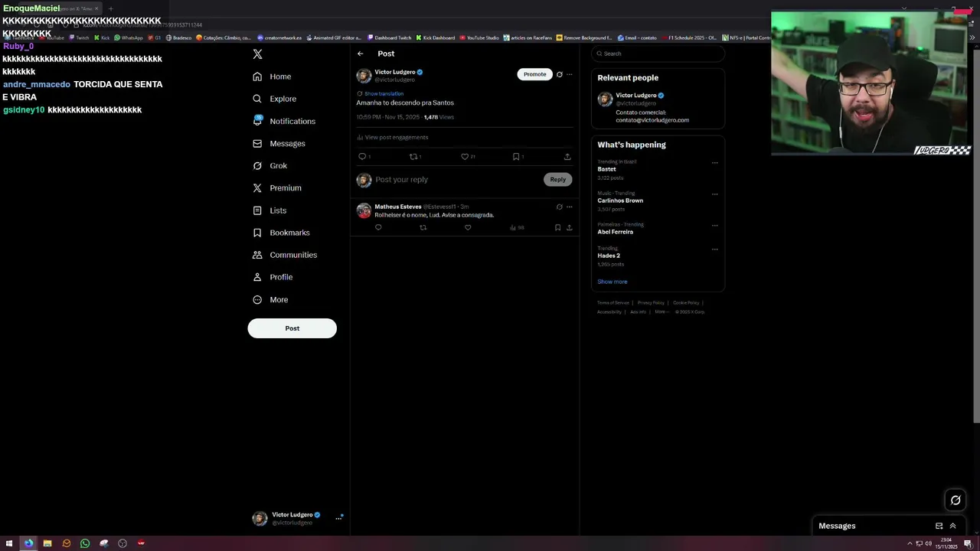Click Grok icon on Matheus Esteves reply
This screenshot has height=551, width=980.
(559, 207)
